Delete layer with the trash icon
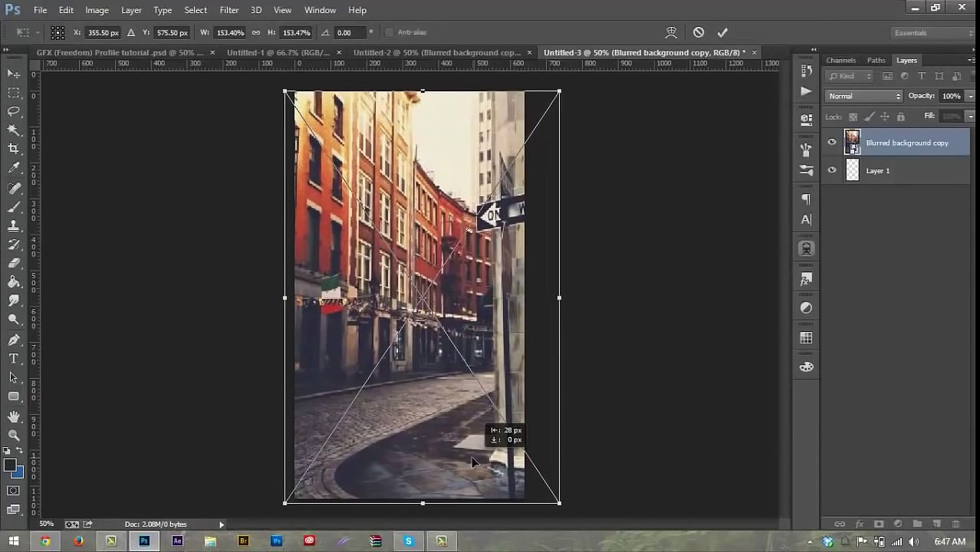 tap(955, 524)
